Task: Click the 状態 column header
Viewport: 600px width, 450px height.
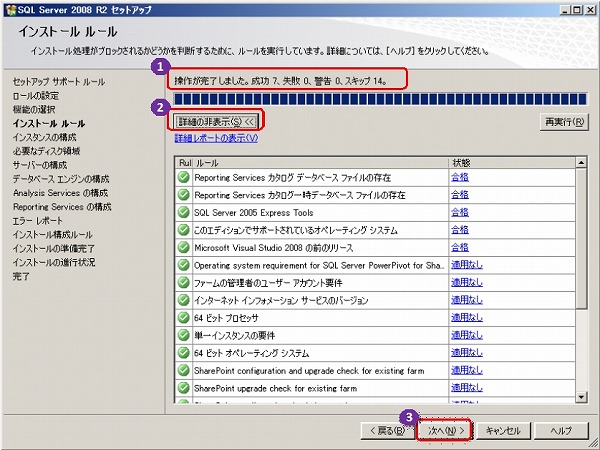Action: coord(512,163)
